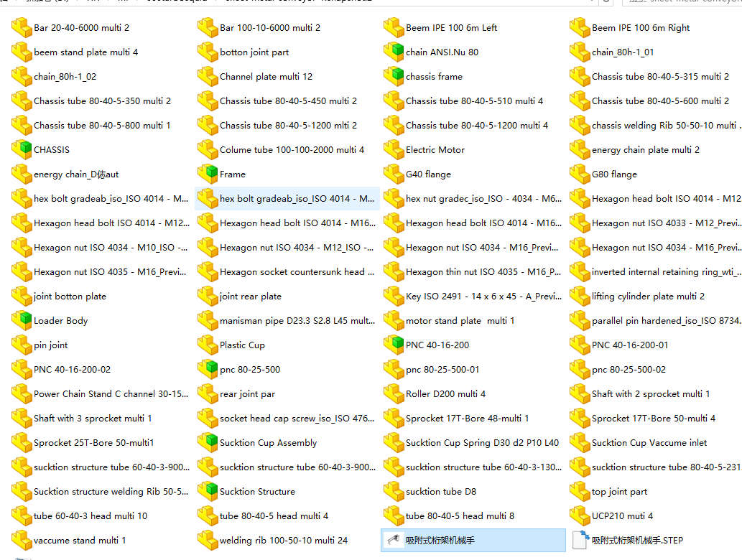Select the top joint part file
742x560 pixels.
tap(619, 492)
